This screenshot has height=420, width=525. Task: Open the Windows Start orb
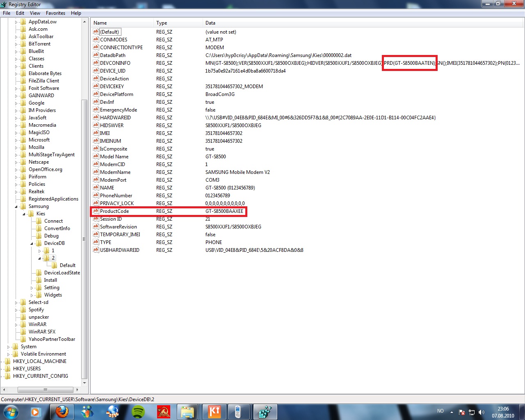(11, 411)
